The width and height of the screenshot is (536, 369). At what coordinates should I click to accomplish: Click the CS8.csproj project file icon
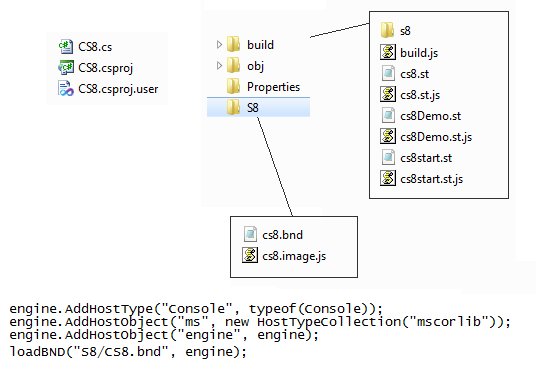66,67
